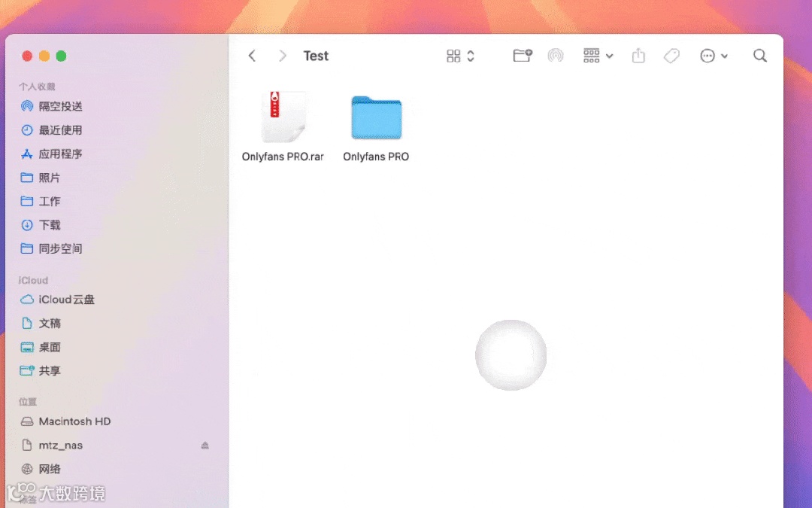Image resolution: width=812 pixels, height=508 pixels.
Task: Minimize the window with yellow button
Action: (44, 56)
